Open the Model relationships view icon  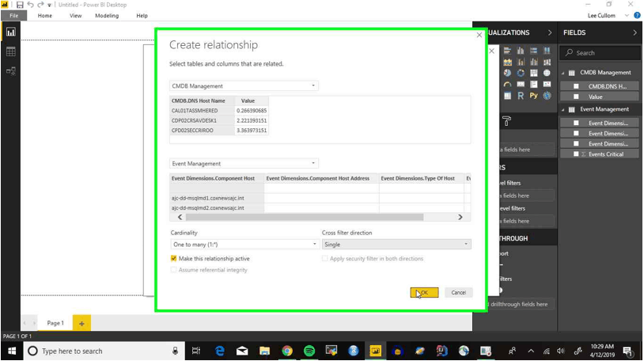[10, 70]
